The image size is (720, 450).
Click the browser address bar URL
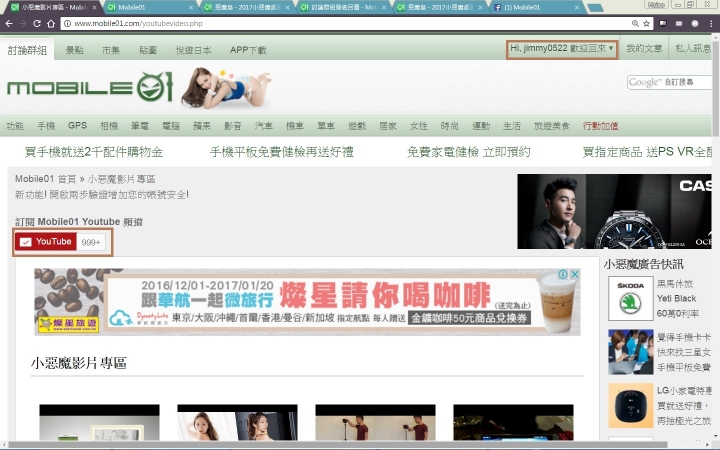point(138,23)
